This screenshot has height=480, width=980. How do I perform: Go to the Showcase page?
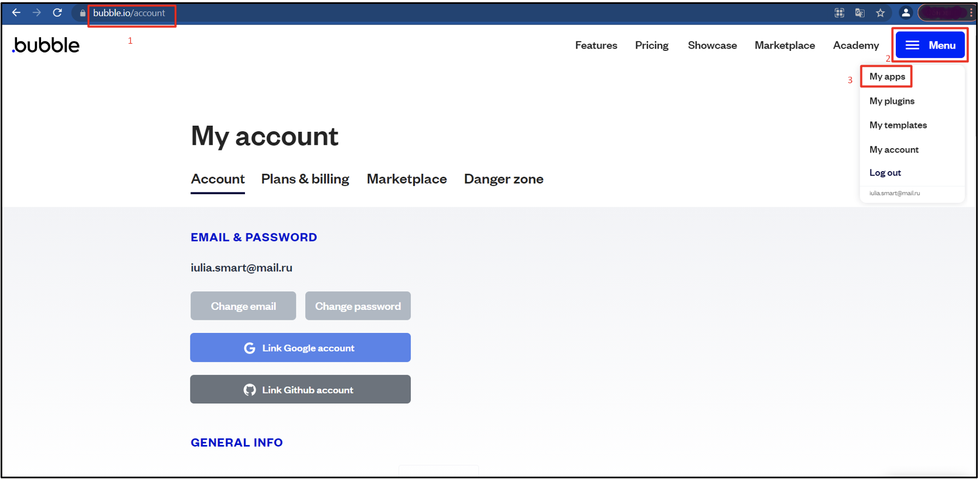pyautogui.click(x=713, y=45)
